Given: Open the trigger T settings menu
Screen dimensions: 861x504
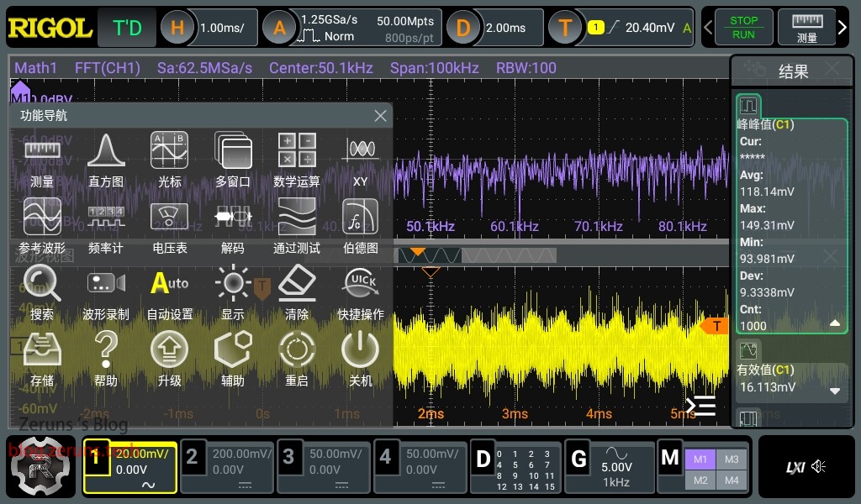Looking at the screenshot, I should point(566,28).
